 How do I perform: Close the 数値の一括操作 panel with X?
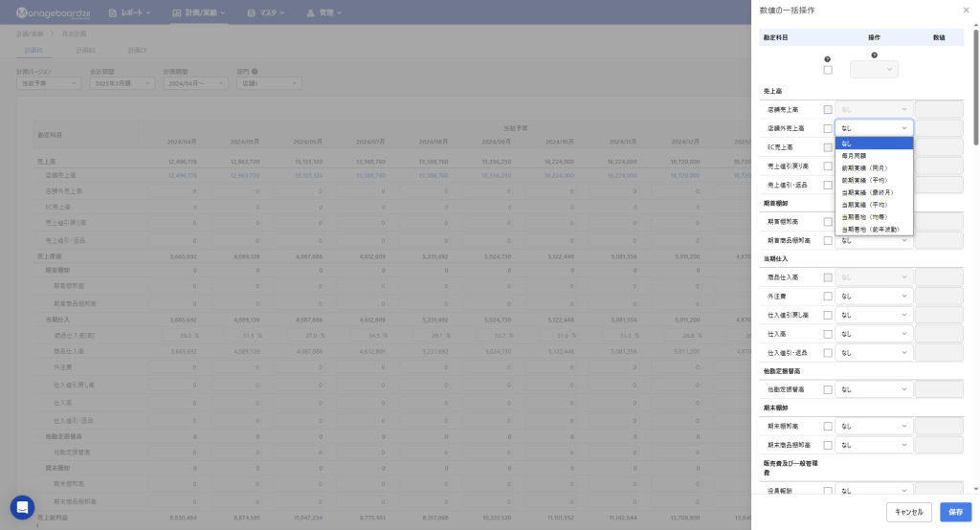click(x=965, y=10)
